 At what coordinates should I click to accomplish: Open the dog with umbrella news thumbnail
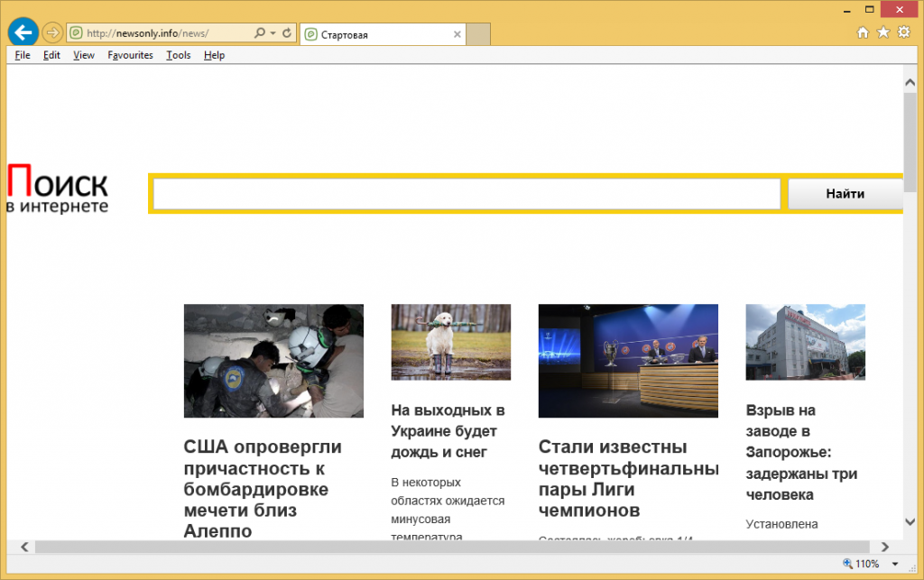[x=450, y=342]
